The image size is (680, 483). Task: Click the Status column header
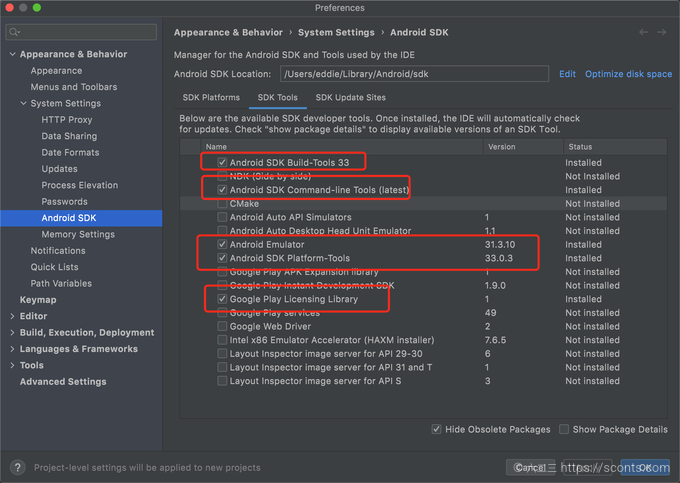[x=615, y=147]
